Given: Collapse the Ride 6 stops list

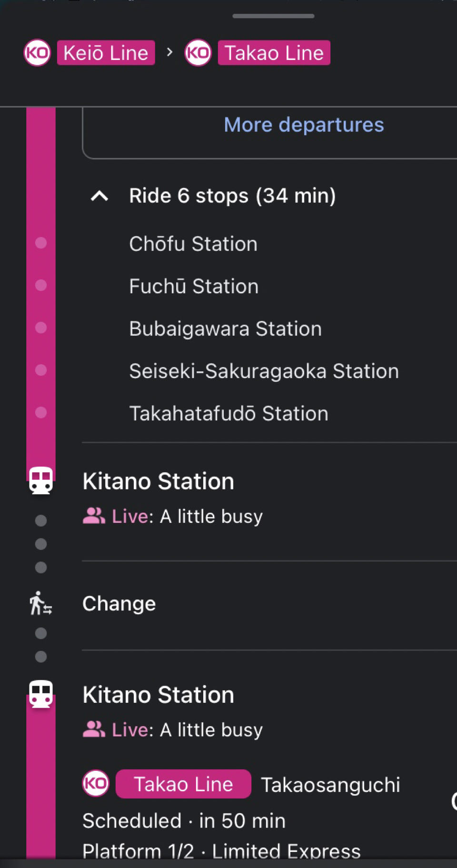Looking at the screenshot, I should pyautogui.click(x=99, y=196).
